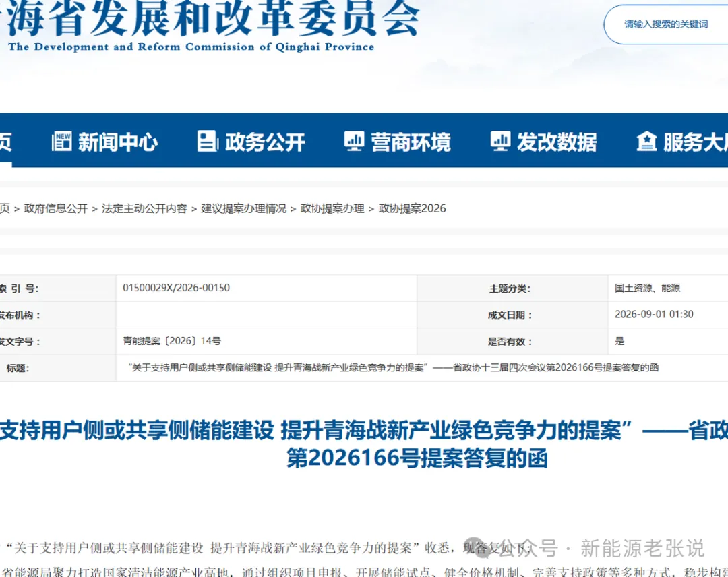Viewport: 728px width, 577px height.
Task: Click the 发改数据 chart icon
Action: pyautogui.click(x=500, y=141)
